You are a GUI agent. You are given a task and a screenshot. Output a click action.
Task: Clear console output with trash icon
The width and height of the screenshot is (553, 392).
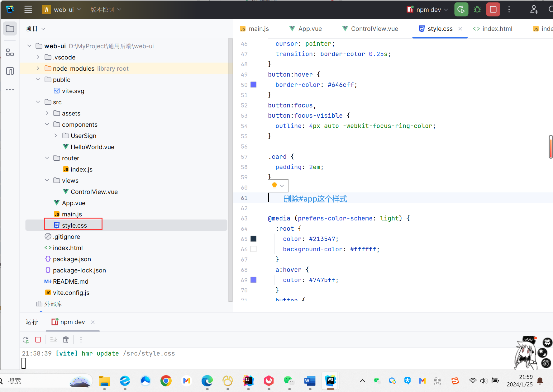click(x=66, y=340)
